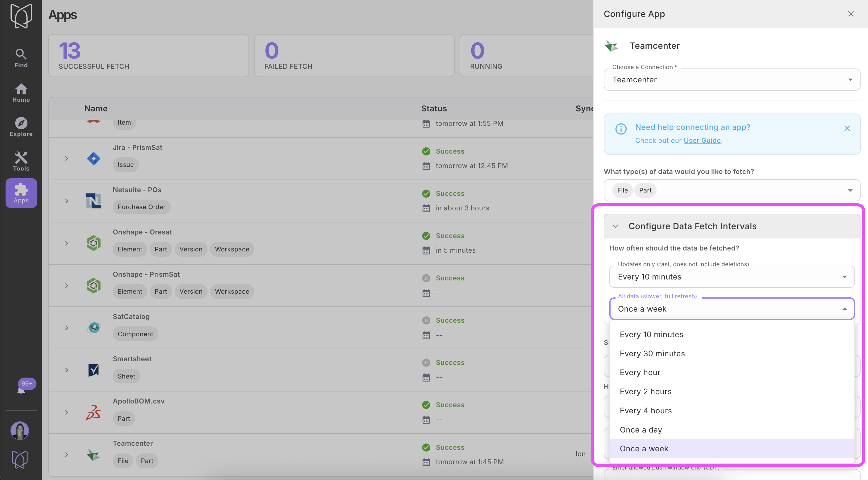The height and width of the screenshot is (480, 868).
Task: Click the paused status icon for Smartsheet
Action: point(426,362)
